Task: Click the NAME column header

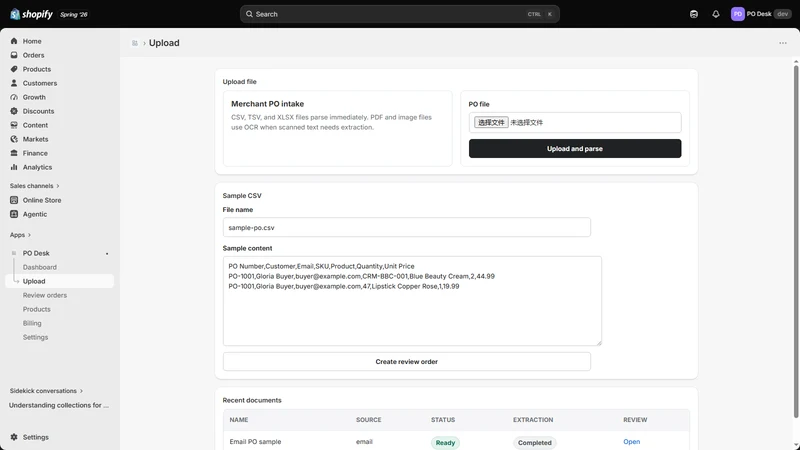Action: pyautogui.click(x=239, y=420)
